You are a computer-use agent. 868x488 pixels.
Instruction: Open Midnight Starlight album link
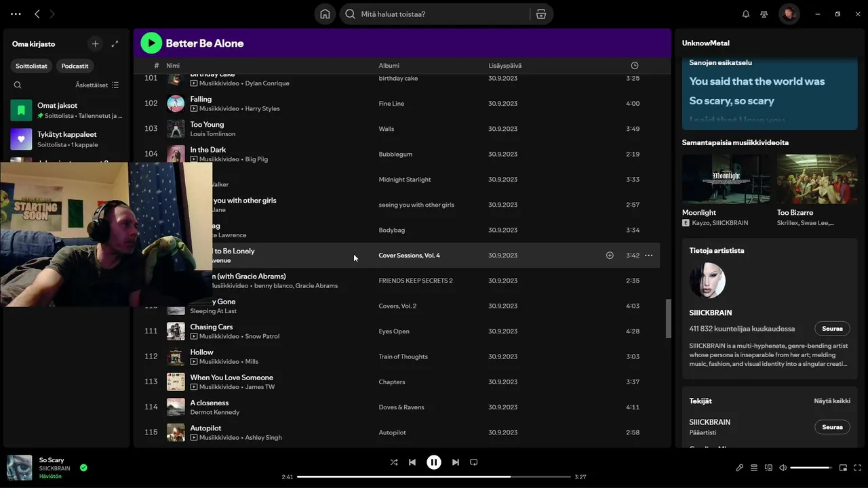coord(405,180)
